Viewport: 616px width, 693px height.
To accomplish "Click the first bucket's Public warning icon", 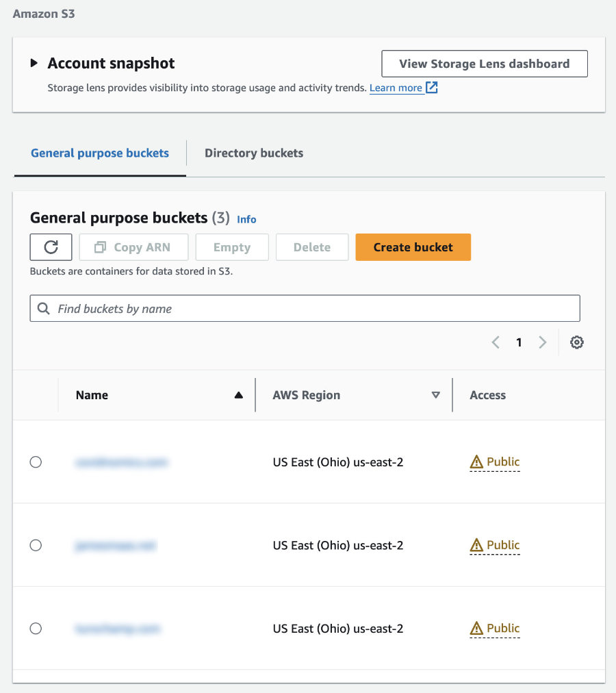I will point(476,462).
